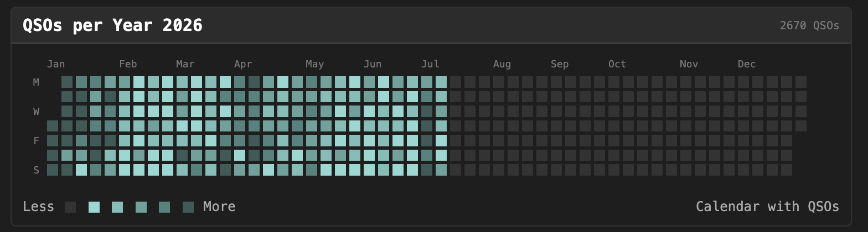Viewport: 868px width, 232px height.
Task: Click the 'Dec' month label
Action: [x=747, y=64]
